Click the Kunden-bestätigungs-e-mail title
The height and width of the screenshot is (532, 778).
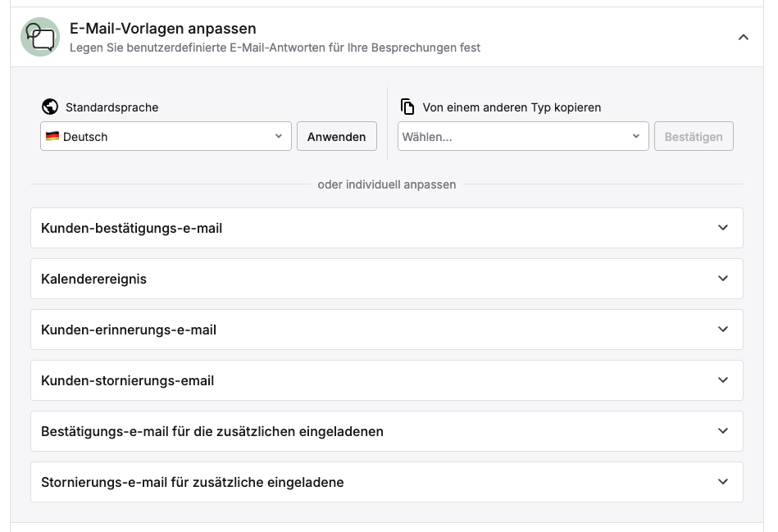pos(131,228)
